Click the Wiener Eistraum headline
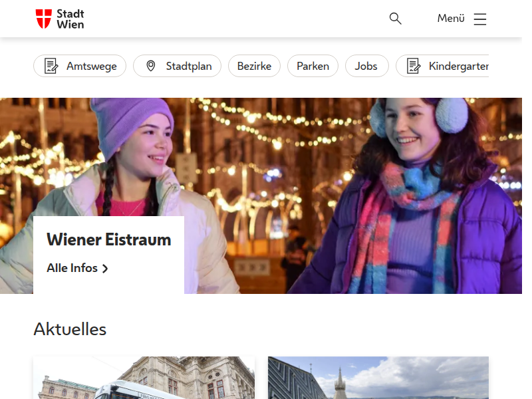 tap(108, 239)
